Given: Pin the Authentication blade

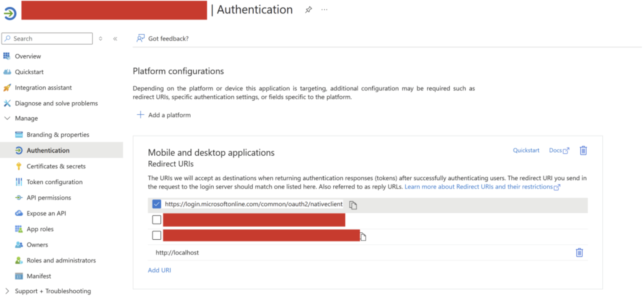Looking at the screenshot, I should coord(308,10).
